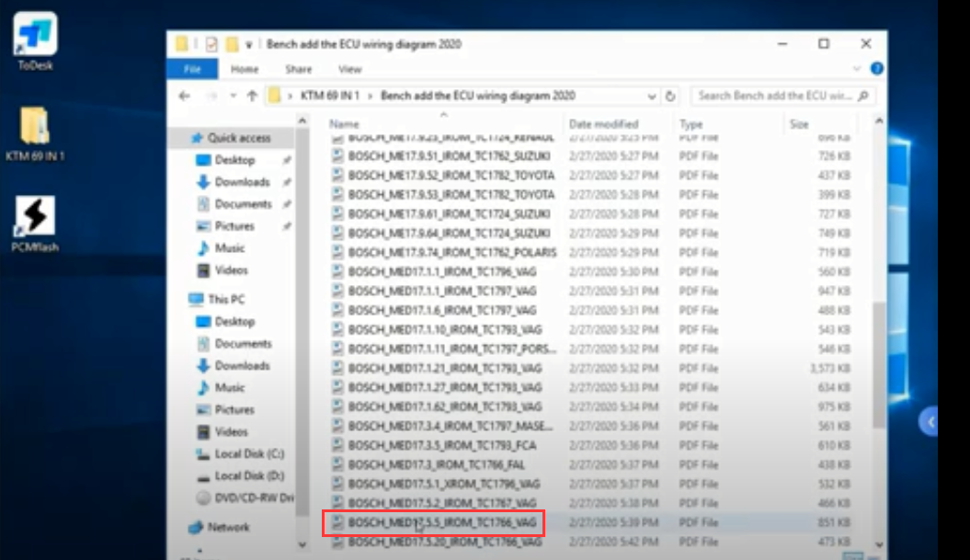Open the File tab
Image resolution: width=970 pixels, height=560 pixels.
192,69
